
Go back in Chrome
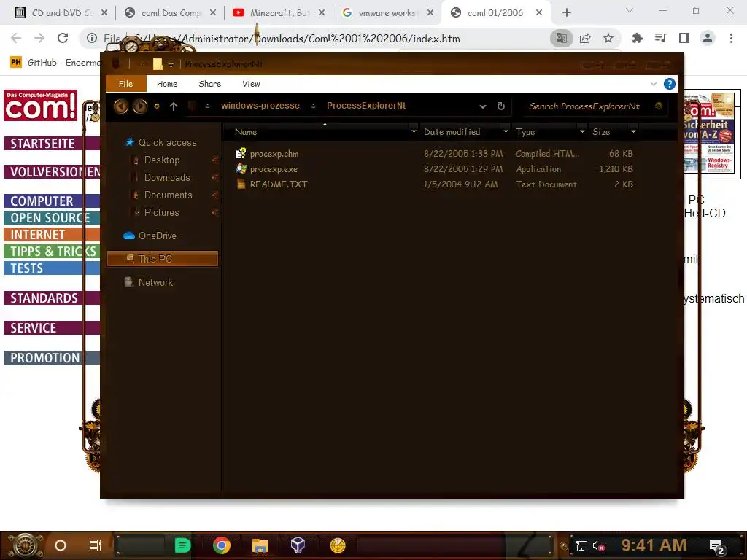(16, 38)
